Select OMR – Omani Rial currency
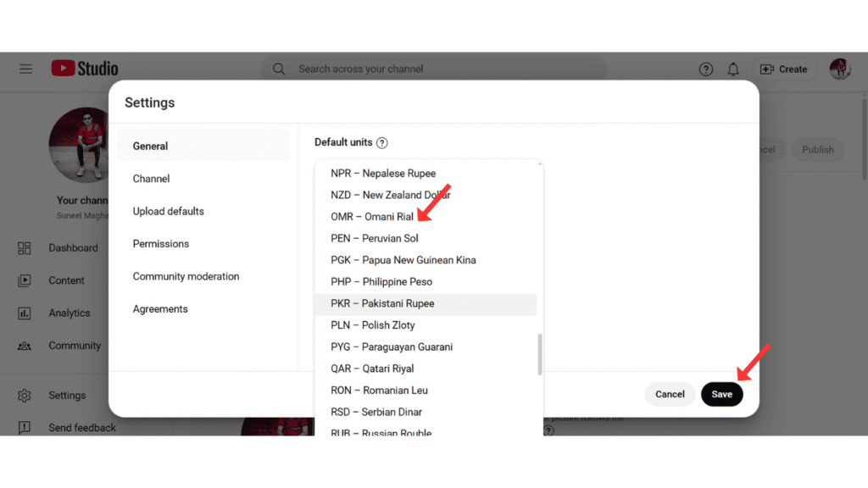868x488 pixels. pyautogui.click(x=372, y=217)
